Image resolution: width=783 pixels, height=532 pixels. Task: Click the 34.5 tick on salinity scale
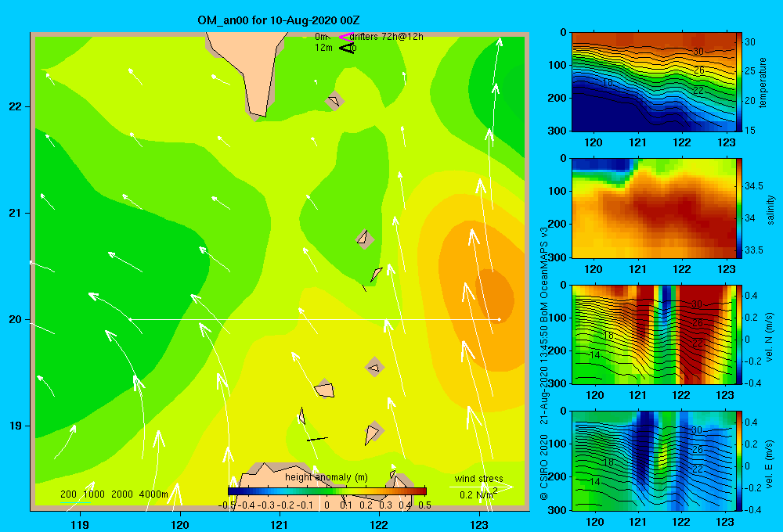pyautogui.click(x=753, y=186)
